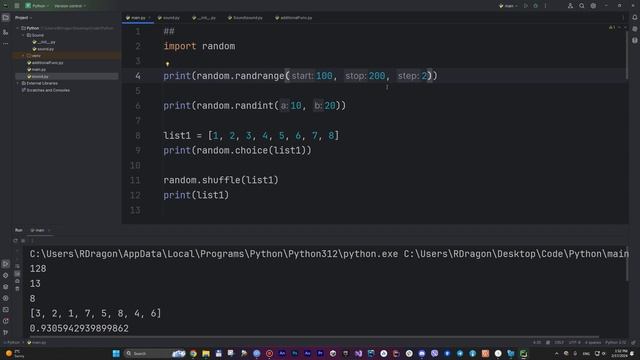Click line 2 'import random' code
This screenshot has height=360, width=640.
click(199, 46)
